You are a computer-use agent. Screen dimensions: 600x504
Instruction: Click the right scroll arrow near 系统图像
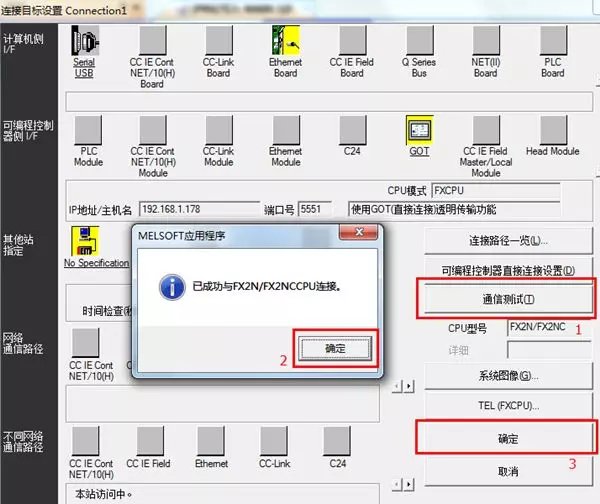[x=410, y=386]
